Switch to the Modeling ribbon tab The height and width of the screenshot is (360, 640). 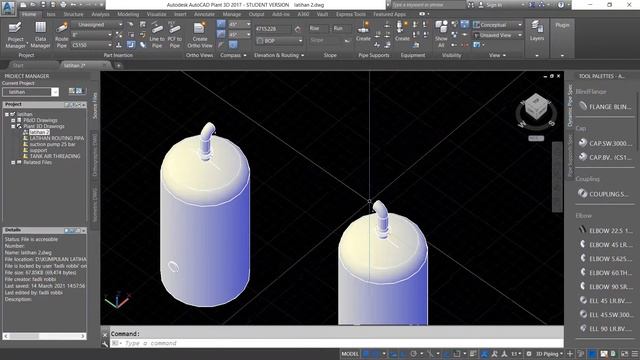pyautogui.click(x=128, y=14)
